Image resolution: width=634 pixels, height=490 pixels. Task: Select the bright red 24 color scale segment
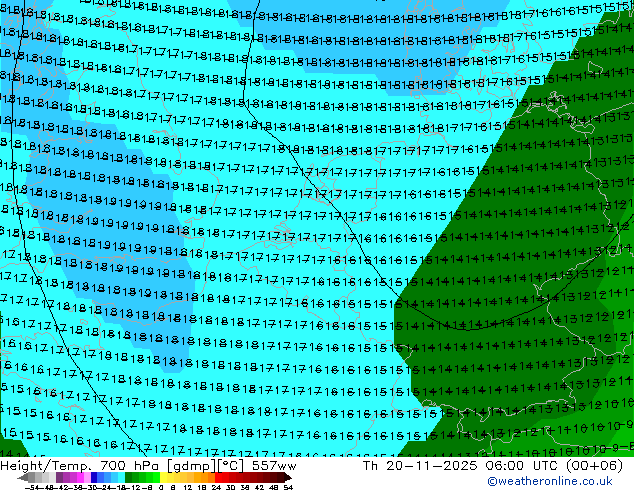218,477
